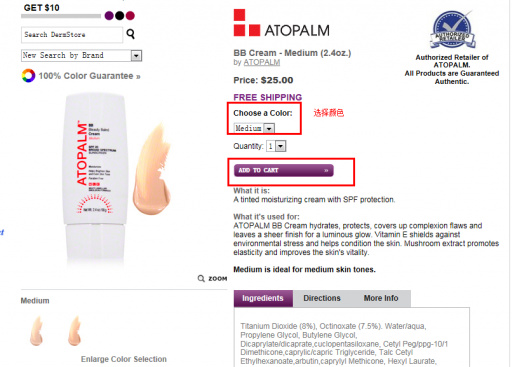Click the zoom magnifier icon under product image
512x367 pixels.
pos(201,278)
